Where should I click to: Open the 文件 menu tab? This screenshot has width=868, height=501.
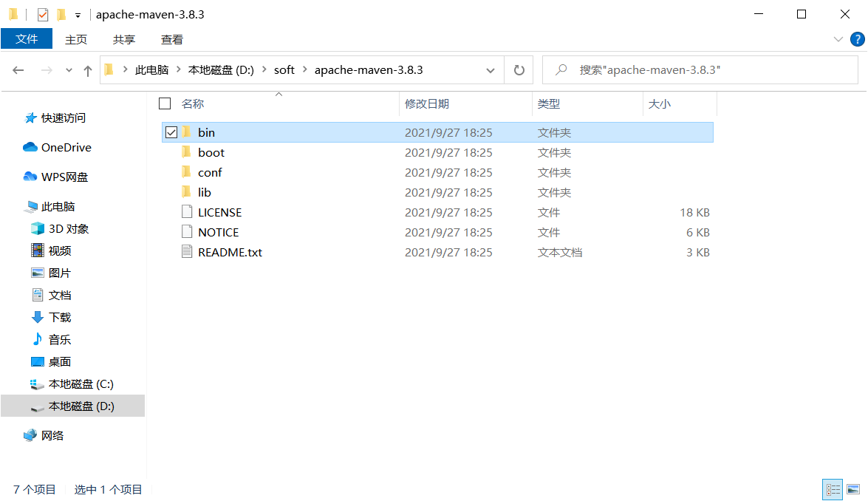pos(27,38)
